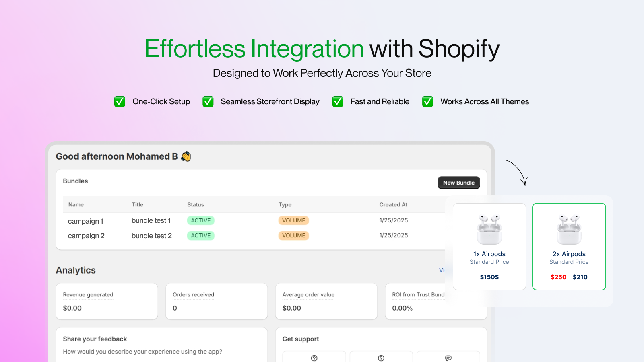The width and height of the screenshot is (644, 362).
Task: Click the One-Click Setup feature text
Action: coord(161,102)
